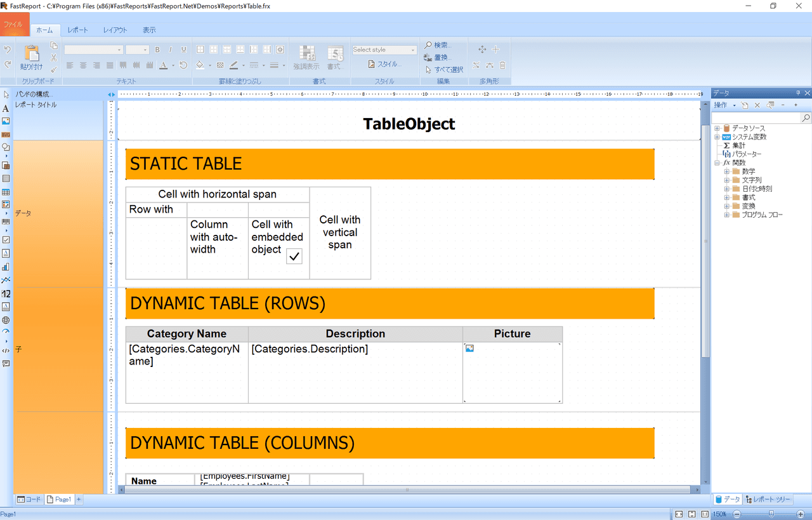Viewport: 812px width, 520px height.
Task: Adjust the zoom slider in status bar
Action: tap(770, 514)
